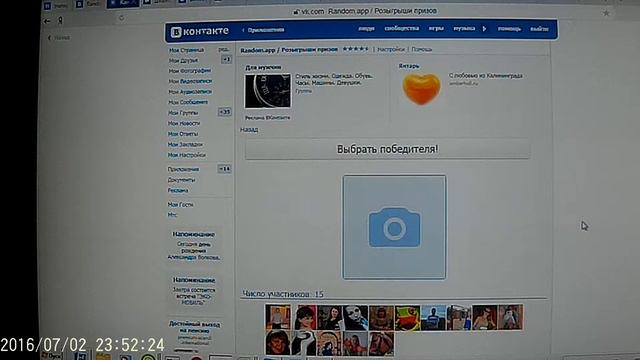The width and height of the screenshot is (640, 360).
Task: Open Мои Сообщения in the sidebar
Action: [x=188, y=102]
